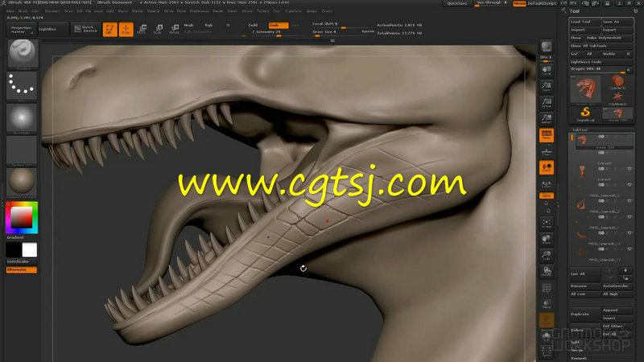This screenshot has height=362, width=644.
Task: Select the Scale transform icon
Action: (158, 29)
